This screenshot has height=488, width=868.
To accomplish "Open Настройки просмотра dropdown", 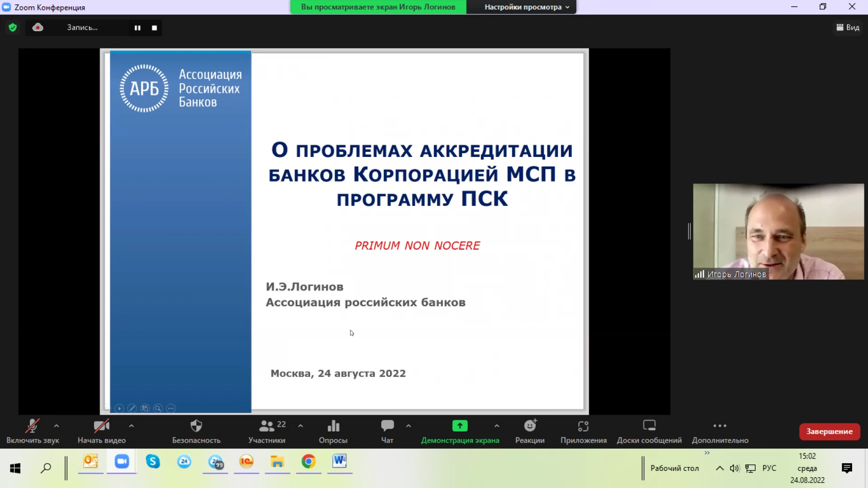I will pos(527,7).
